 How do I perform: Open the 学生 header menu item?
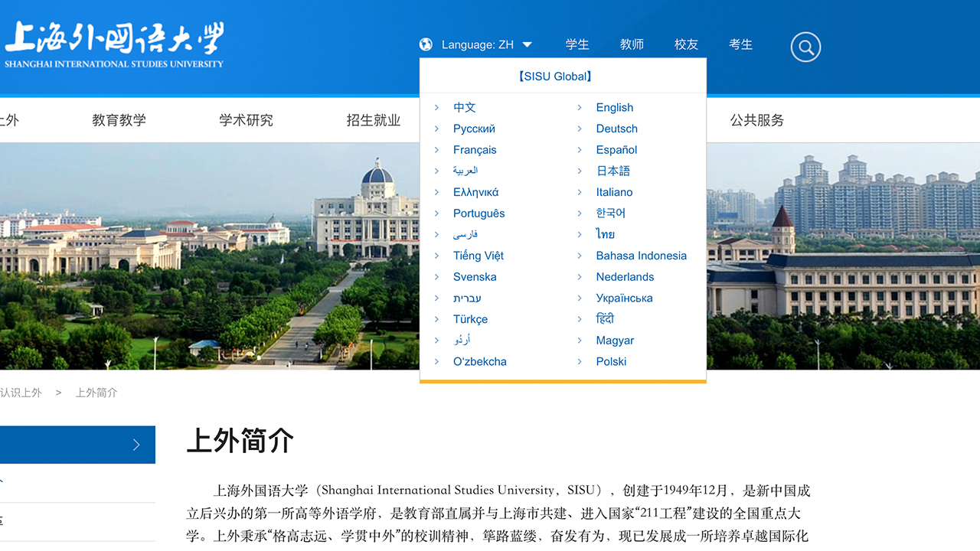(x=577, y=44)
